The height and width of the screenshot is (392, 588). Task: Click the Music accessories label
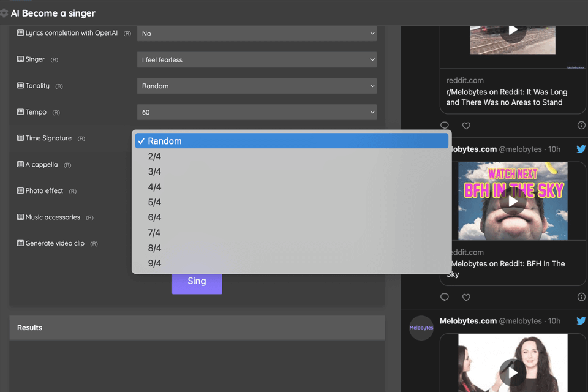53,217
